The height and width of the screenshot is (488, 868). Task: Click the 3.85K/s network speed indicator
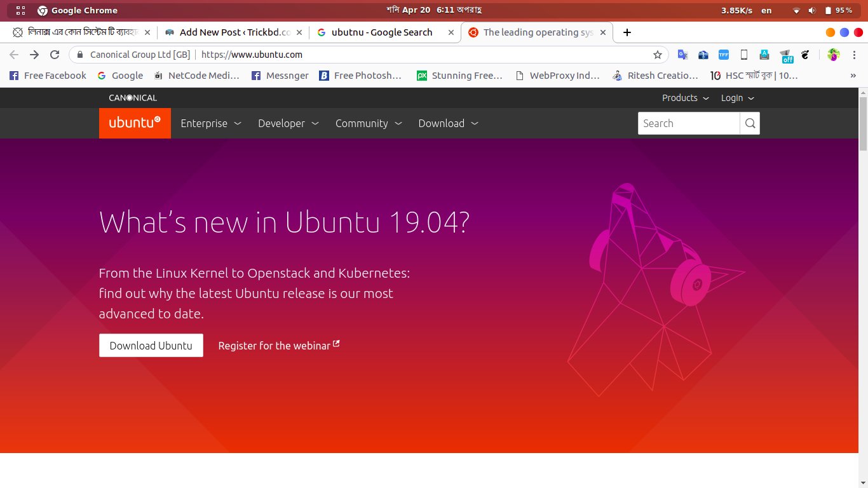pos(736,10)
